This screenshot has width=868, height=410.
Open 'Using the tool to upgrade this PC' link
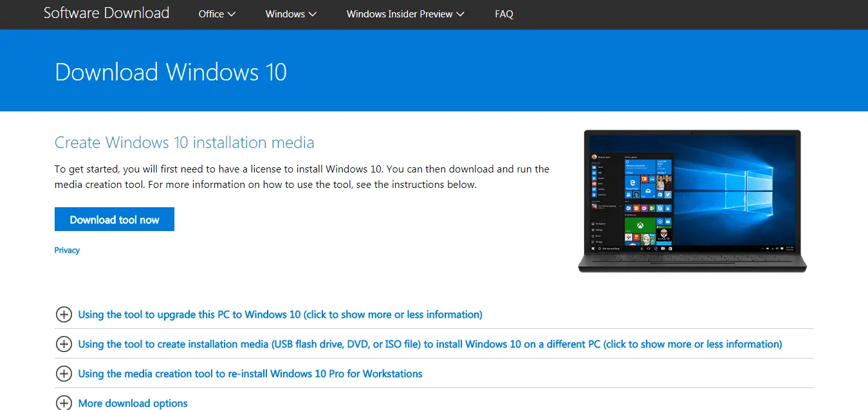tap(280, 315)
